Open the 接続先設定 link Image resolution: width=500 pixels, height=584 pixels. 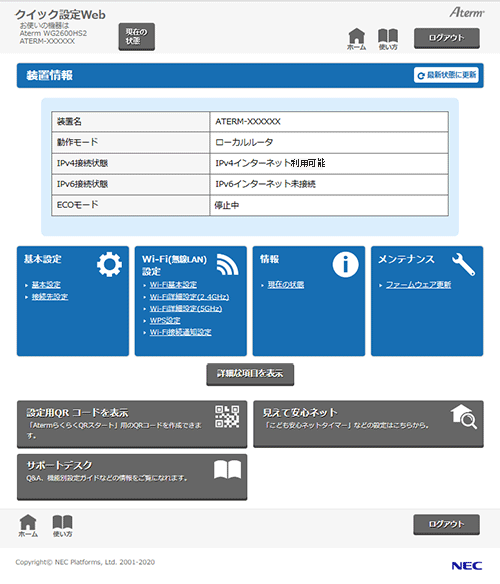click(50, 297)
